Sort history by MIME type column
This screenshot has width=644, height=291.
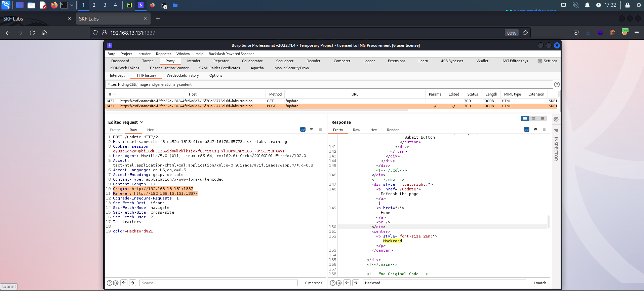tap(512, 94)
